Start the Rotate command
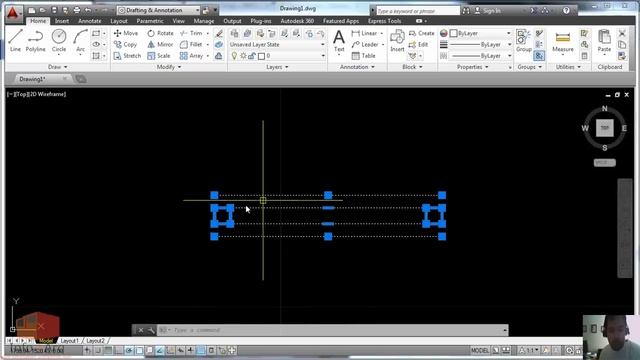 160,33
